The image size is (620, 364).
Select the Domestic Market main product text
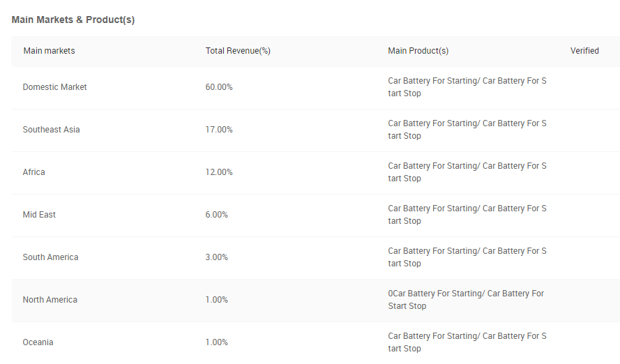click(467, 87)
